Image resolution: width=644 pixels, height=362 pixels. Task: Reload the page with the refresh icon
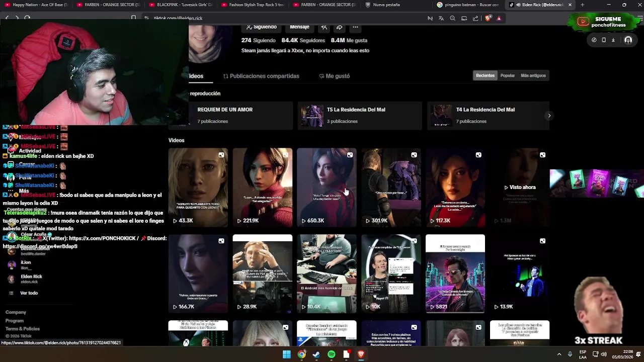[x=27, y=18]
